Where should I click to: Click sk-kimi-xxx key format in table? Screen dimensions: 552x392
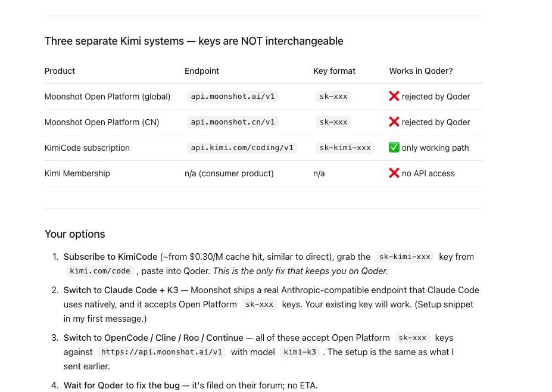click(345, 148)
